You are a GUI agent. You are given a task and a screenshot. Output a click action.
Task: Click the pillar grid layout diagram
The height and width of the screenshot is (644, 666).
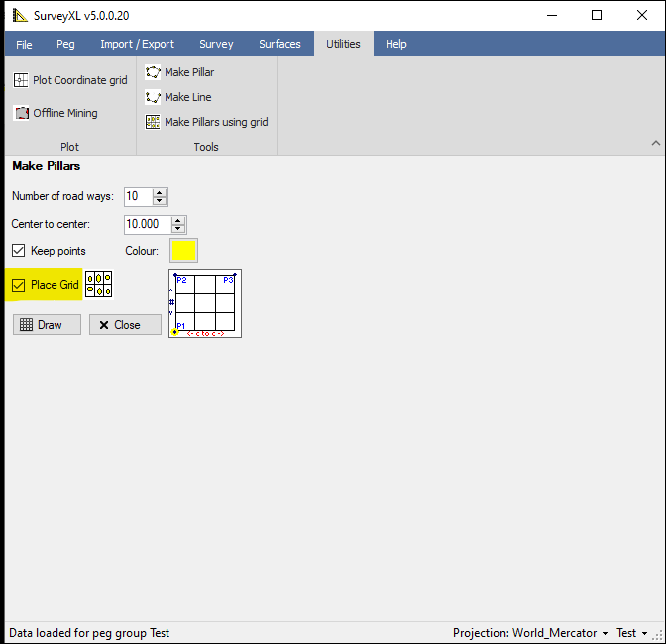click(x=205, y=303)
